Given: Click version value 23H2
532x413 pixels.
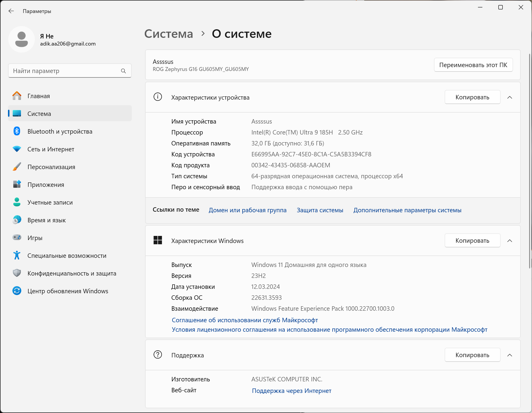Looking at the screenshot, I should click(258, 276).
